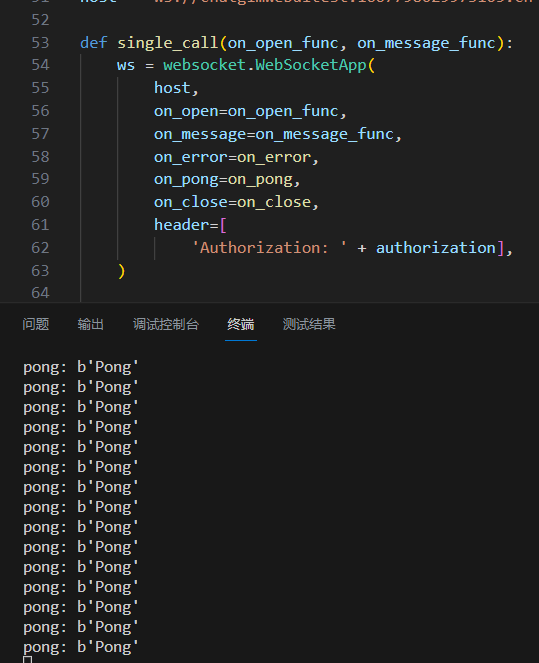Click the empty terminal cursor block
This screenshot has height=663, width=539.
pyautogui.click(x=27, y=660)
